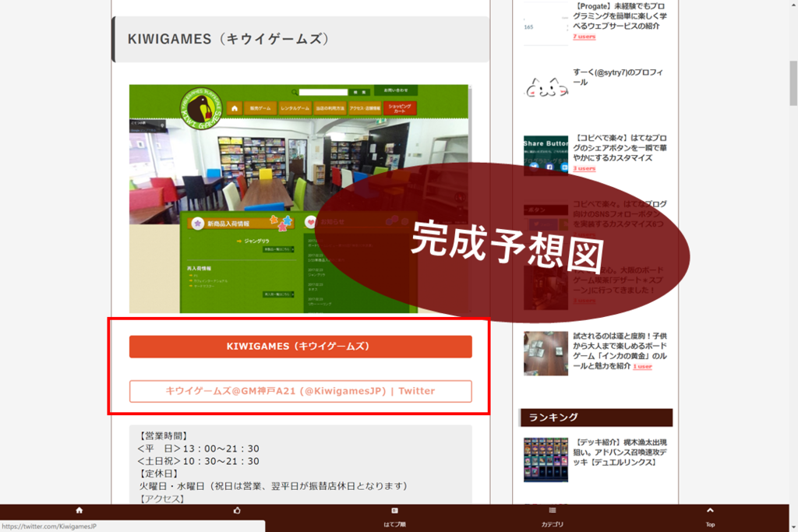This screenshot has width=798, height=532.
Task: Click the KIWIGAMES(キウイゲームズ) section heading
Action: (300, 39)
